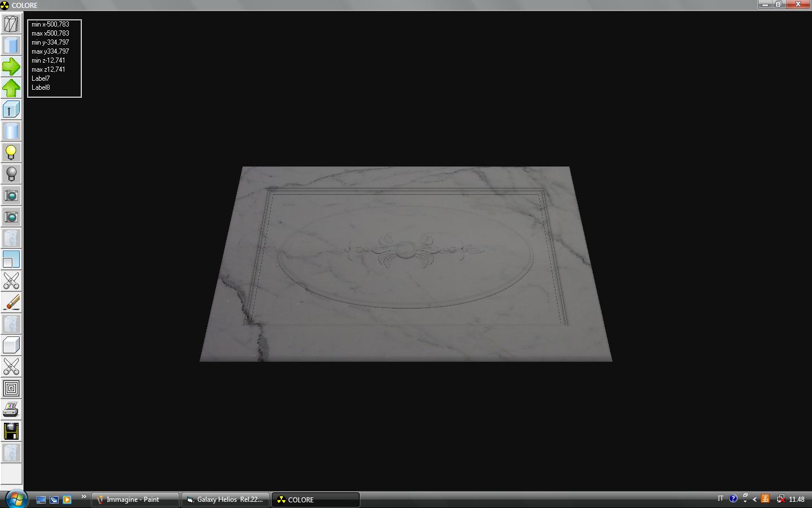812x508 pixels.
Task: Switch to Immagine - Paint taskbar button
Action: point(135,500)
